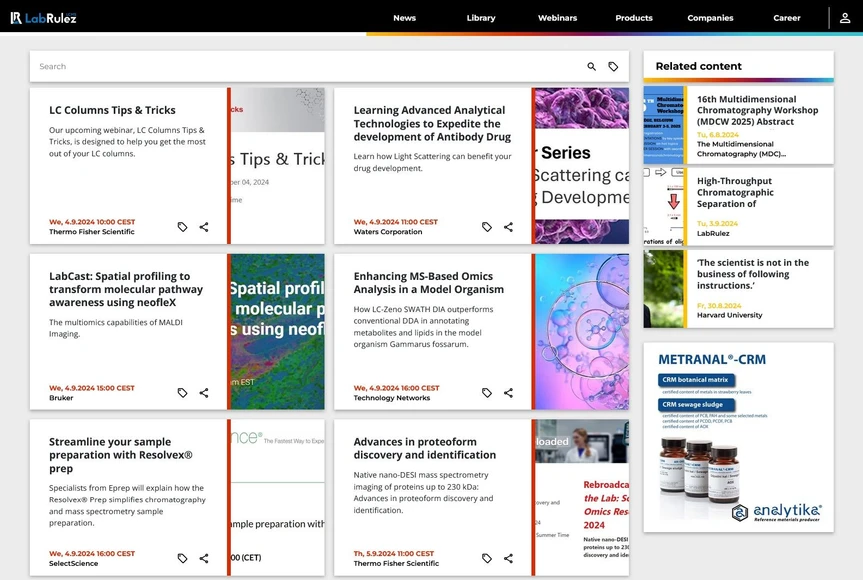Click tag icon on Bruker LabCast card

182,392
